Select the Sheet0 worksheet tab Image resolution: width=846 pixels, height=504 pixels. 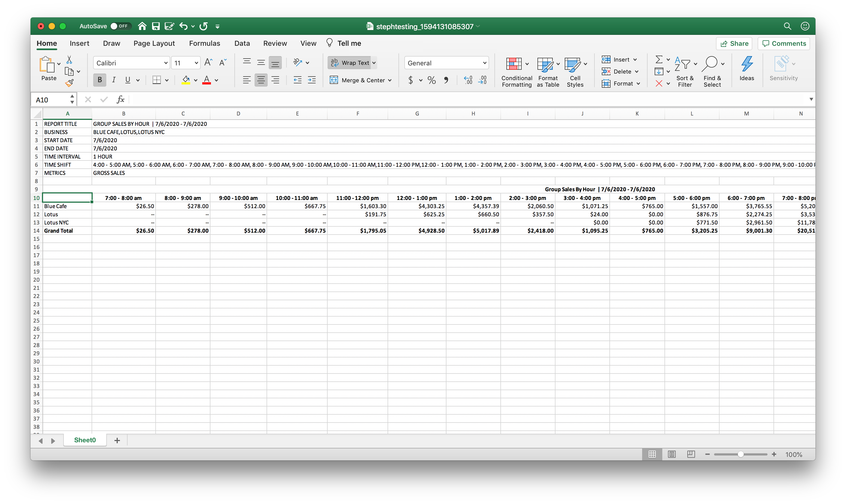click(85, 440)
